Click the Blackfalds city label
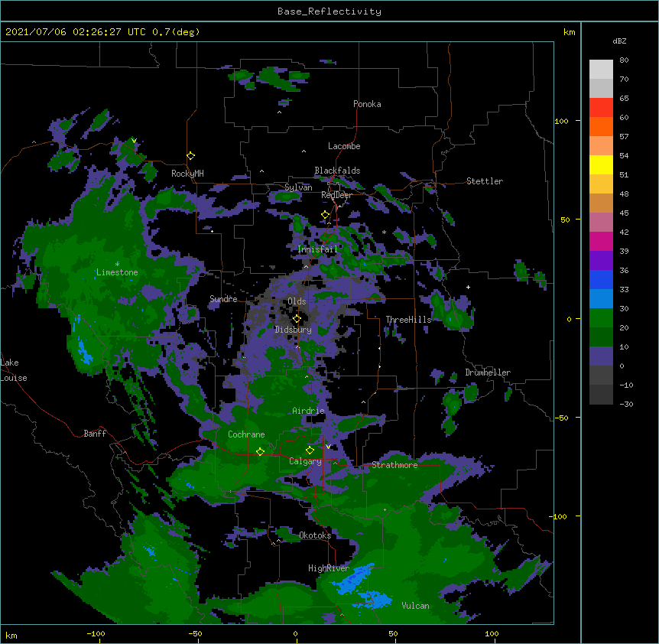Viewport: 659px width, 644px height. (337, 171)
